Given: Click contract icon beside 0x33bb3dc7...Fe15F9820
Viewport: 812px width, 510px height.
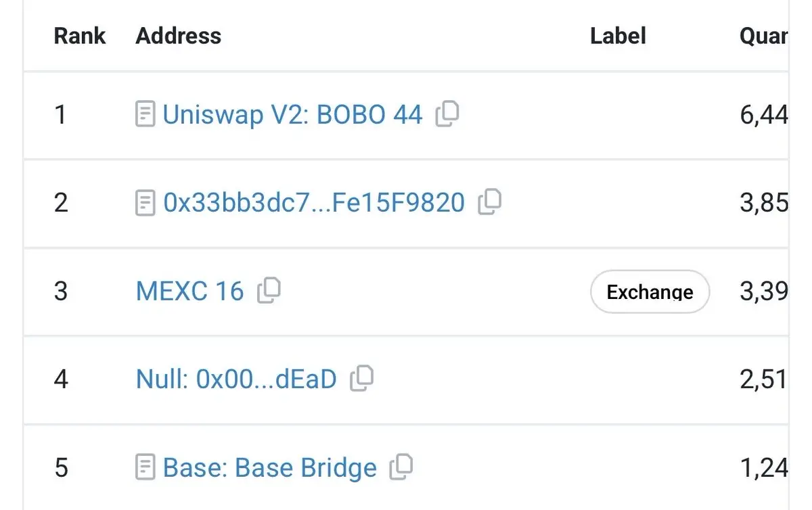Looking at the screenshot, I should coord(145,202).
